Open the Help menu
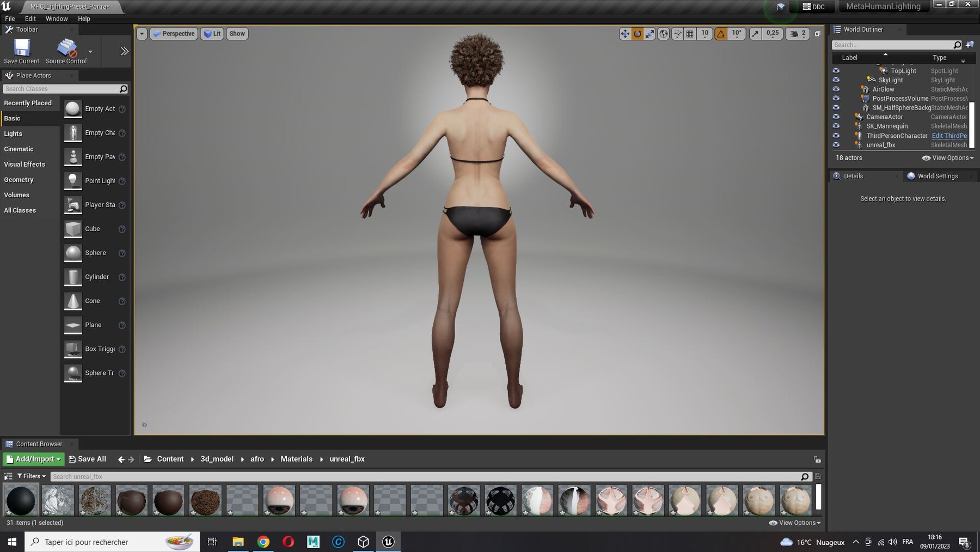The image size is (980, 552). 84,19
